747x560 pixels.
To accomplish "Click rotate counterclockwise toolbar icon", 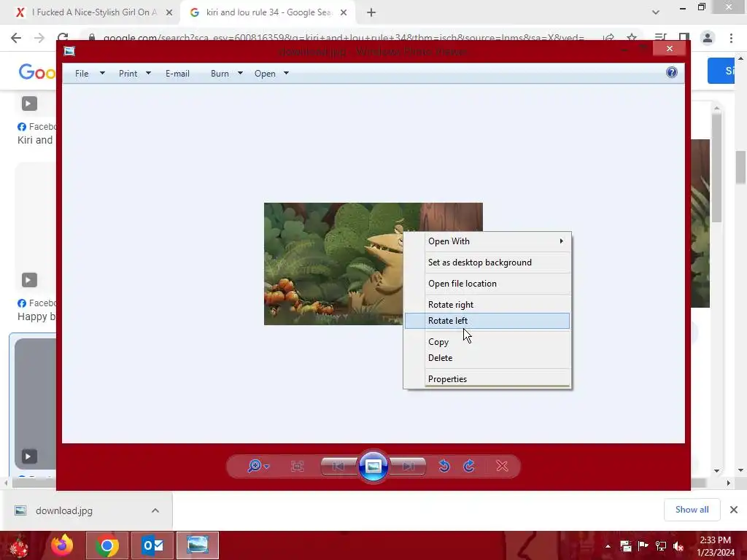I will click(444, 466).
